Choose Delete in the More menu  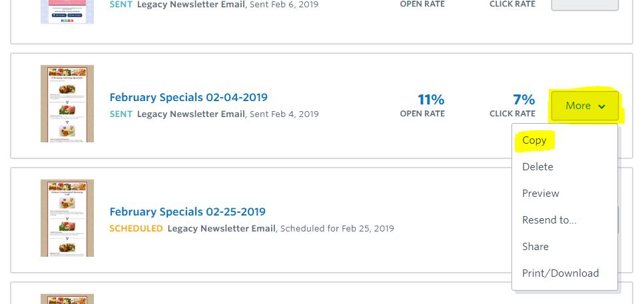point(537,166)
